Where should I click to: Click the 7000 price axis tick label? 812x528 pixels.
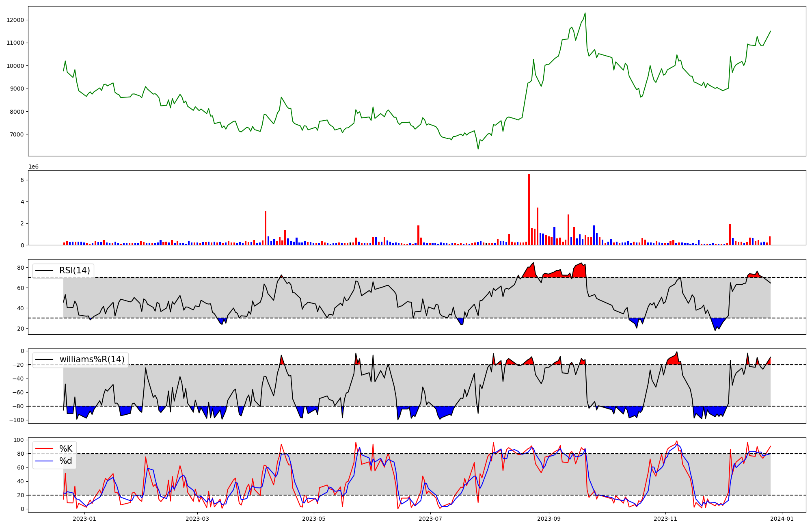click(17, 134)
